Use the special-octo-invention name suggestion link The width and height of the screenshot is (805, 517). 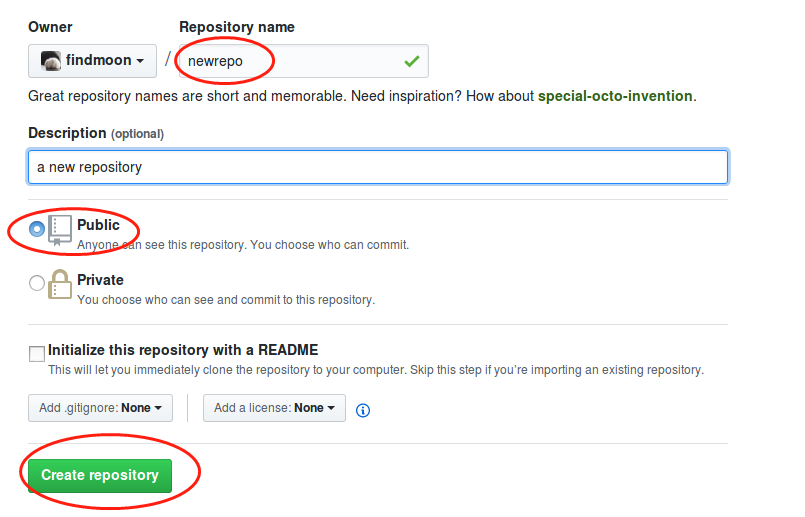click(x=615, y=96)
